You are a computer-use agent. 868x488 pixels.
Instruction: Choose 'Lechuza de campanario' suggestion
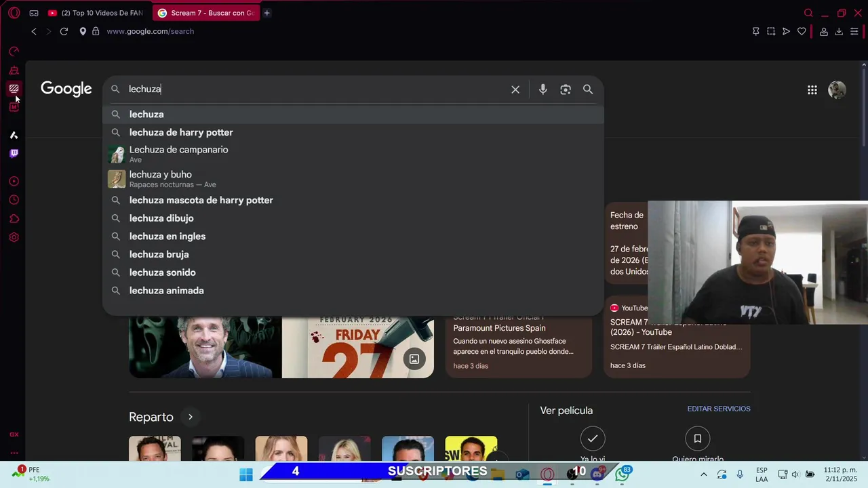(353, 155)
